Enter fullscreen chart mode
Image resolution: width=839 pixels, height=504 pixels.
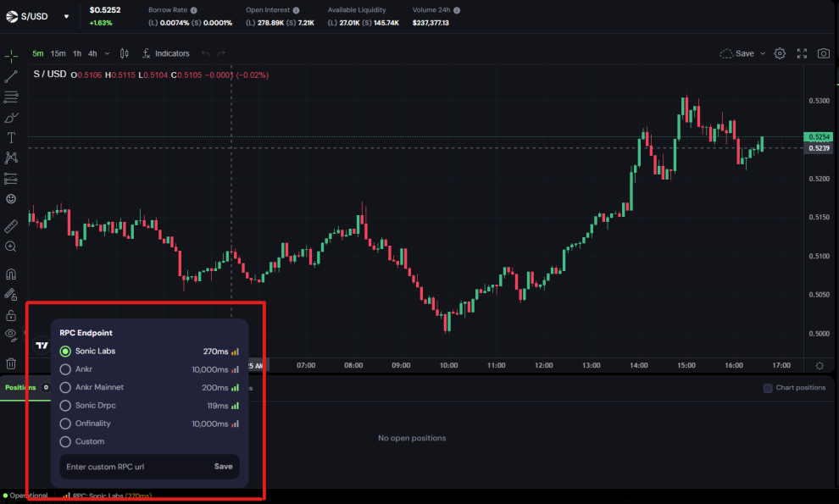point(802,53)
